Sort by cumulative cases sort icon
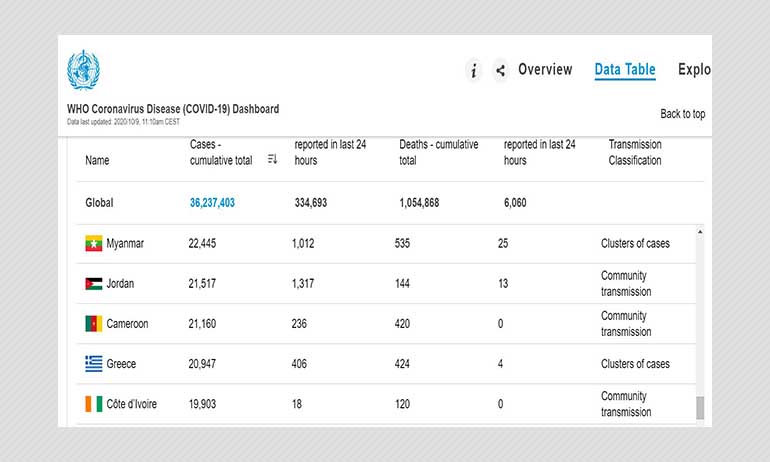 coord(273,159)
